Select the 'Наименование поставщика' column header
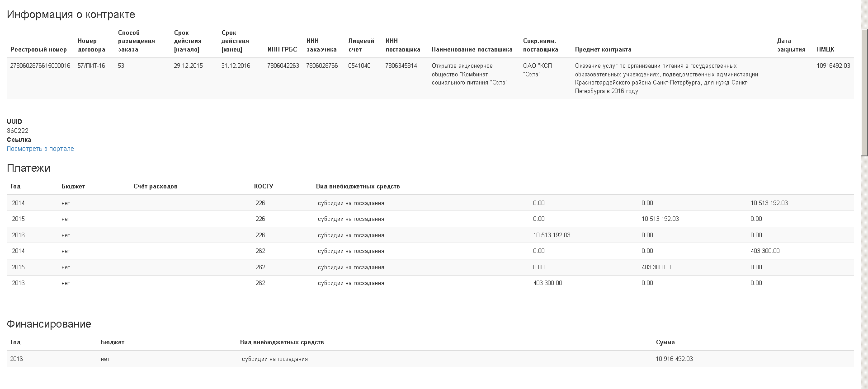The height and width of the screenshot is (389, 868). tap(472, 49)
